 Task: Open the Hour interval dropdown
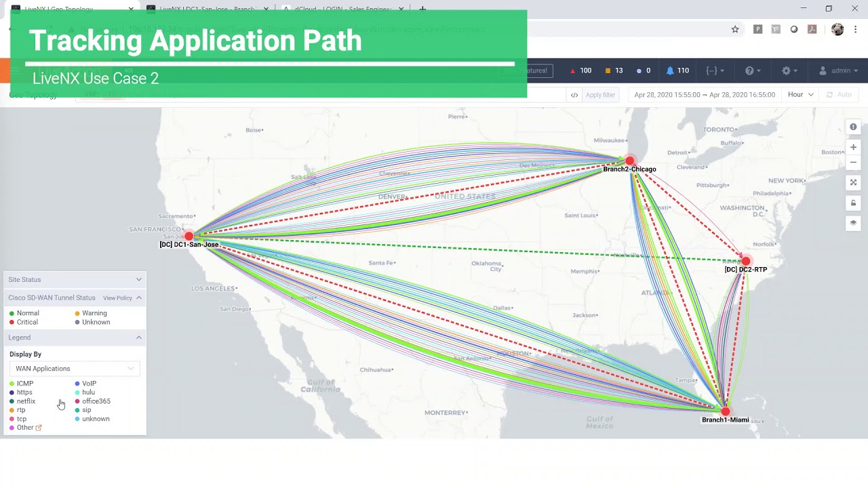coord(800,95)
